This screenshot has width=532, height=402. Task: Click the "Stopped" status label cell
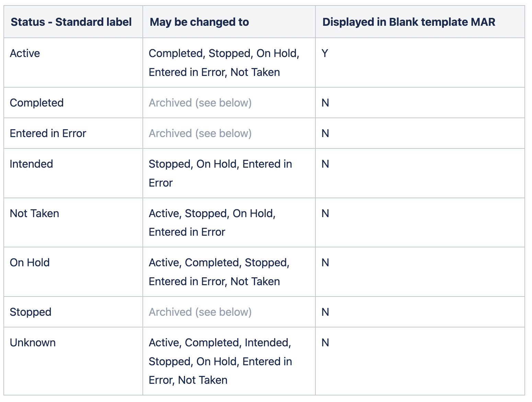coord(31,312)
